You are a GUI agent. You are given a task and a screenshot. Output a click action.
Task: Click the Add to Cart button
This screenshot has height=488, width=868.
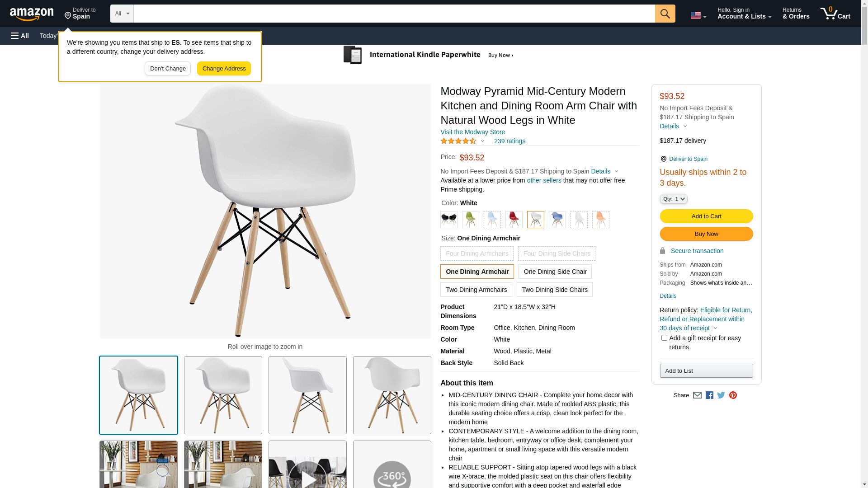click(x=706, y=216)
